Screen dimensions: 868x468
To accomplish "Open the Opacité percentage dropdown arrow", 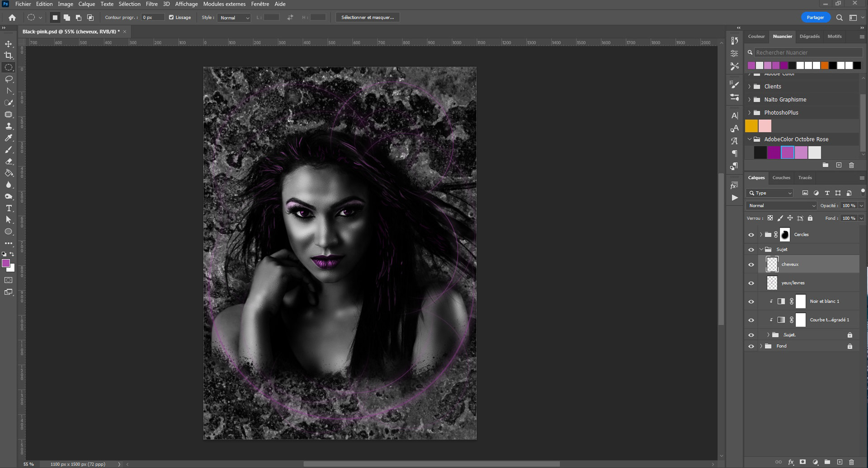I will coord(861,206).
